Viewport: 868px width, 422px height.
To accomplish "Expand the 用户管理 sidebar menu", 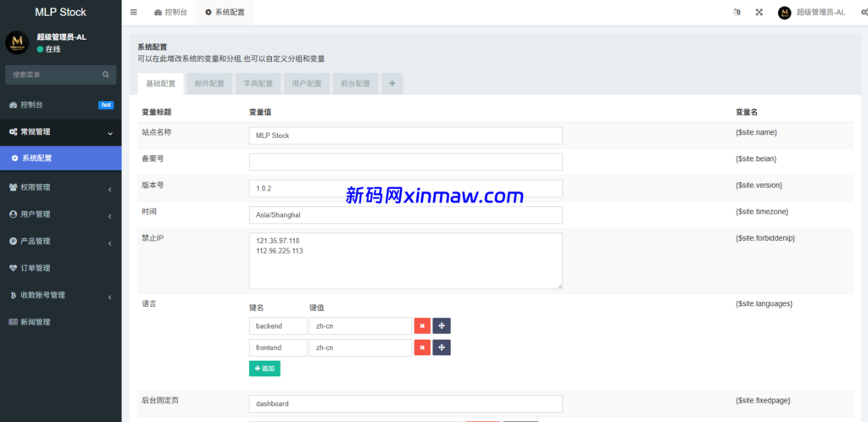I will coord(61,214).
